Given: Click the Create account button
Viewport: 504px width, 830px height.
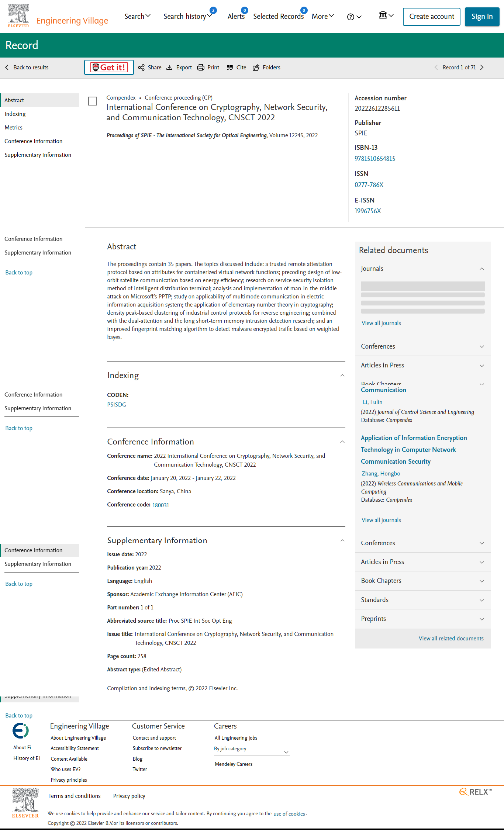Looking at the screenshot, I should click(x=432, y=17).
